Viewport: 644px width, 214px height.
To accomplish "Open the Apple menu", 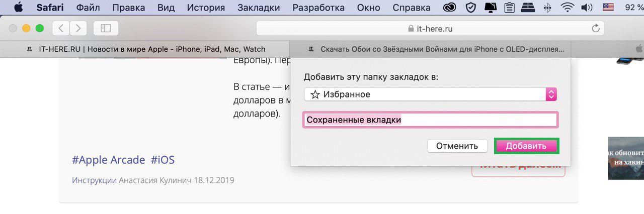I will [x=18, y=8].
